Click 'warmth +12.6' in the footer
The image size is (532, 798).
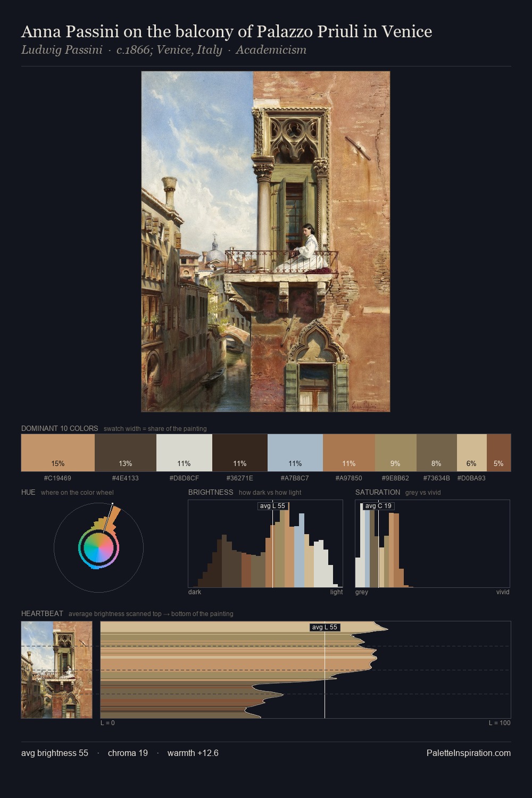coord(193,753)
